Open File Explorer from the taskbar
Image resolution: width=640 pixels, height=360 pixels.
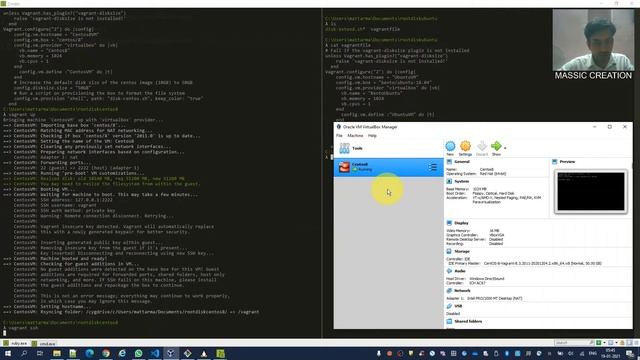coord(57,353)
